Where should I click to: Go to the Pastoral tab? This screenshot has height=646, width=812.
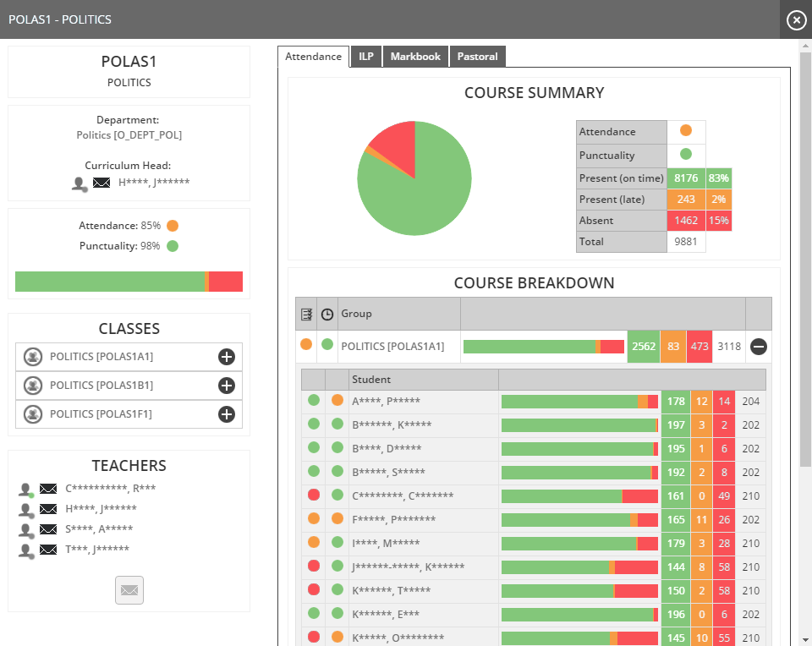pyautogui.click(x=477, y=57)
